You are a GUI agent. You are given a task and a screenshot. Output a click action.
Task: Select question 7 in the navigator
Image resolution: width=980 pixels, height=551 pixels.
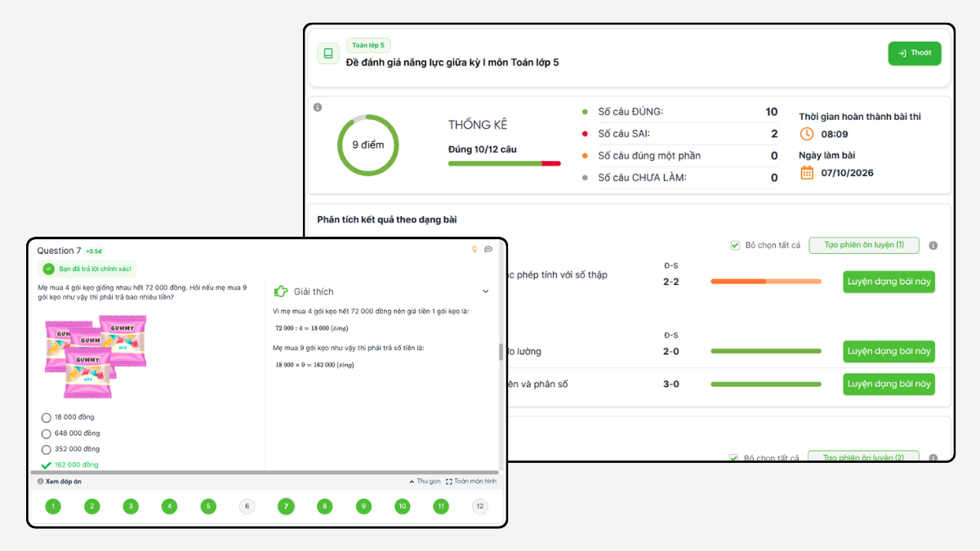(286, 507)
